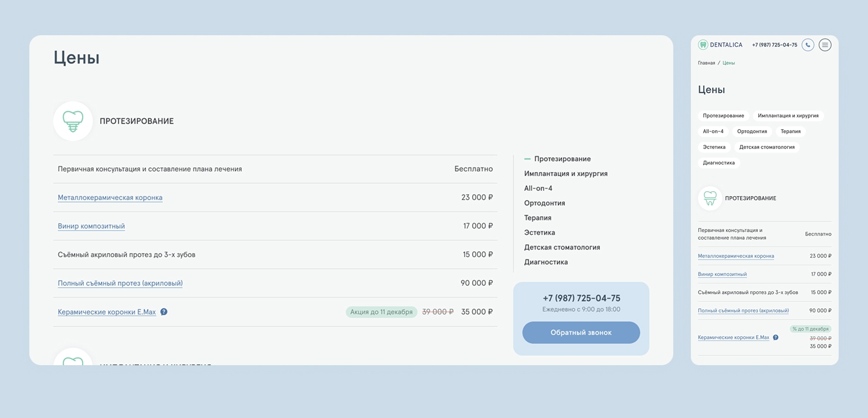Tap the Эстетика chip in mobile view

click(x=714, y=147)
